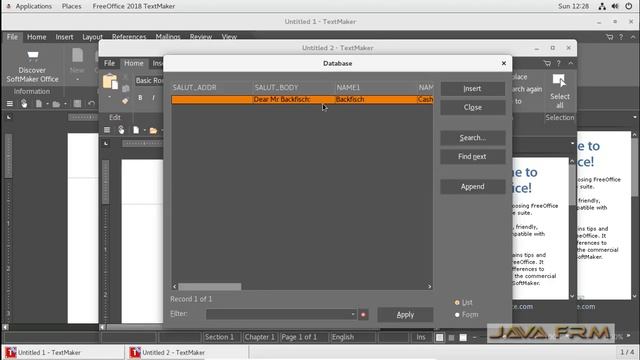Click the hamburger menu icon in Untitled 2 toolbar

(107, 130)
